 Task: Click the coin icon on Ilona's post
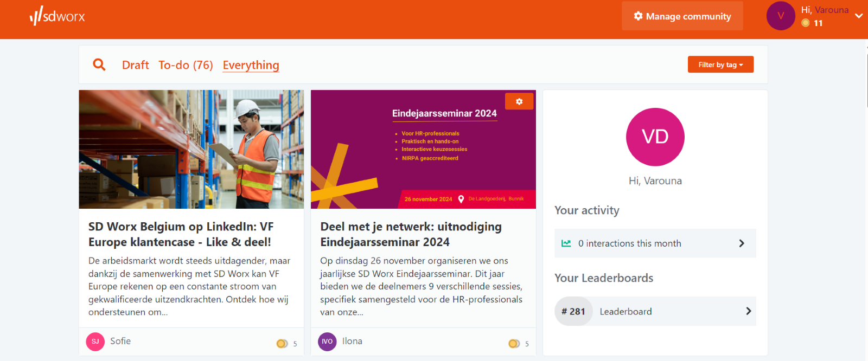coord(514,344)
